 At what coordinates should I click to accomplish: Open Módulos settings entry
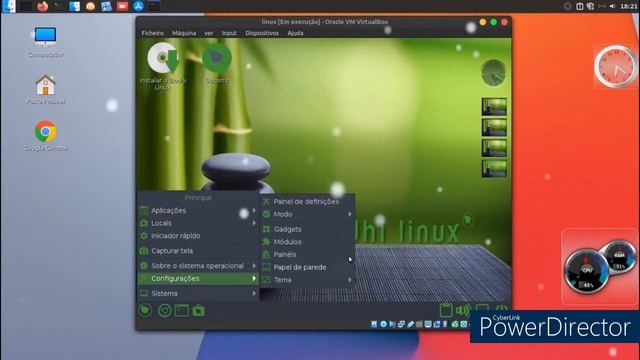click(307, 242)
